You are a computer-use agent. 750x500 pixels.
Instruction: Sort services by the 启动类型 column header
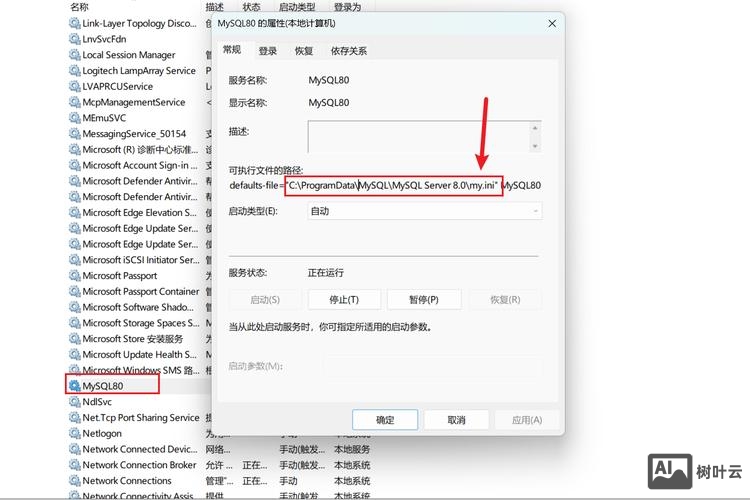pyautogui.click(x=297, y=7)
